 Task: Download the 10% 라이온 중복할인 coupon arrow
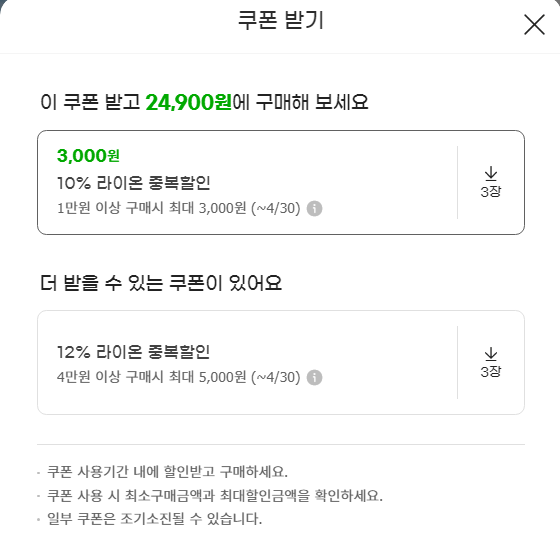(491, 173)
